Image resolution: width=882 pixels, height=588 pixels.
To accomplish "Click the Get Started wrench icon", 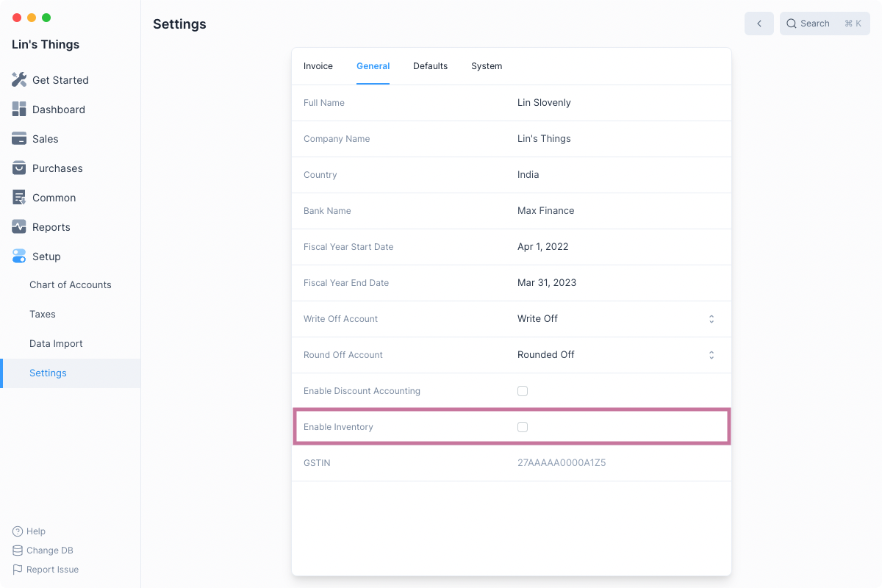I will (19, 80).
